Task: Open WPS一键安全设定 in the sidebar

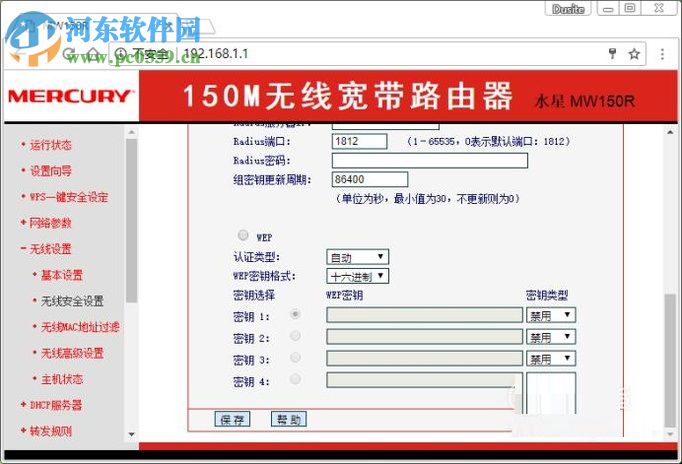Action: click(x=69, y=197)
